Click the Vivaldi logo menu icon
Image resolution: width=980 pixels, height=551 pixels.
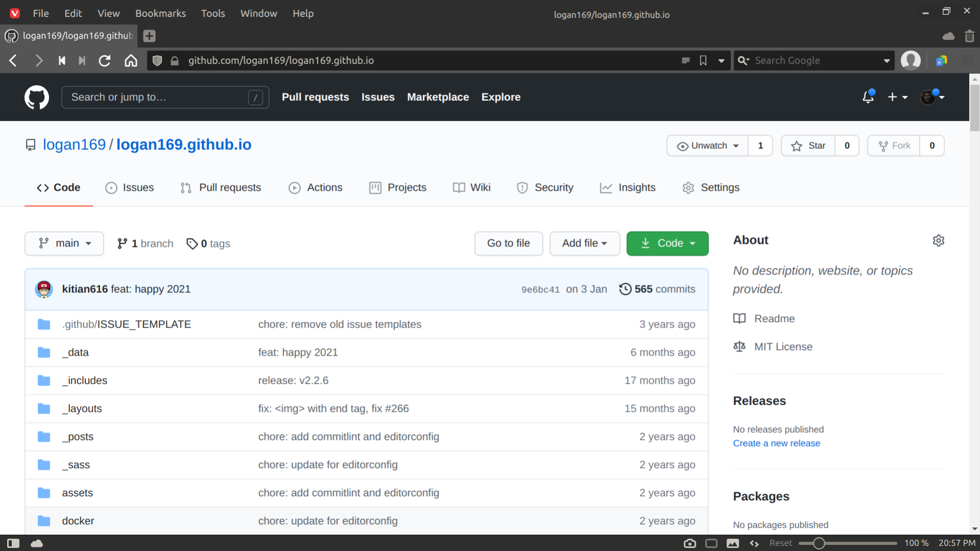coord(15,13)
